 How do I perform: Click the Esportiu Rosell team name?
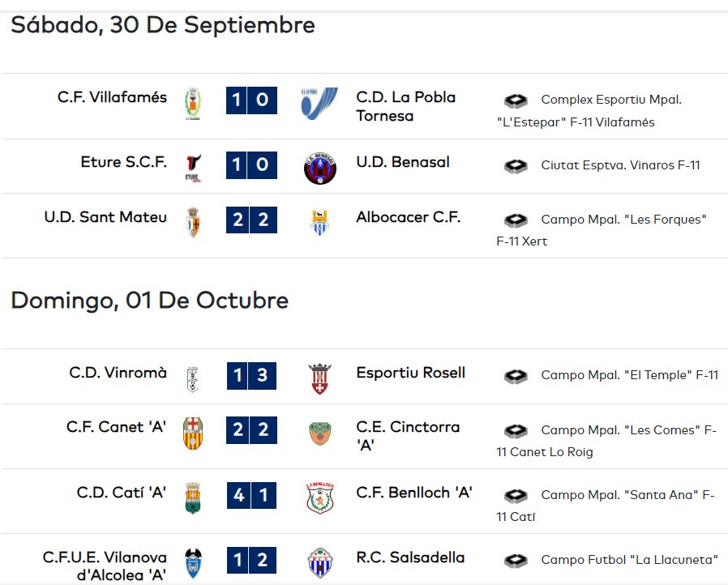click(x=410, y=373)
